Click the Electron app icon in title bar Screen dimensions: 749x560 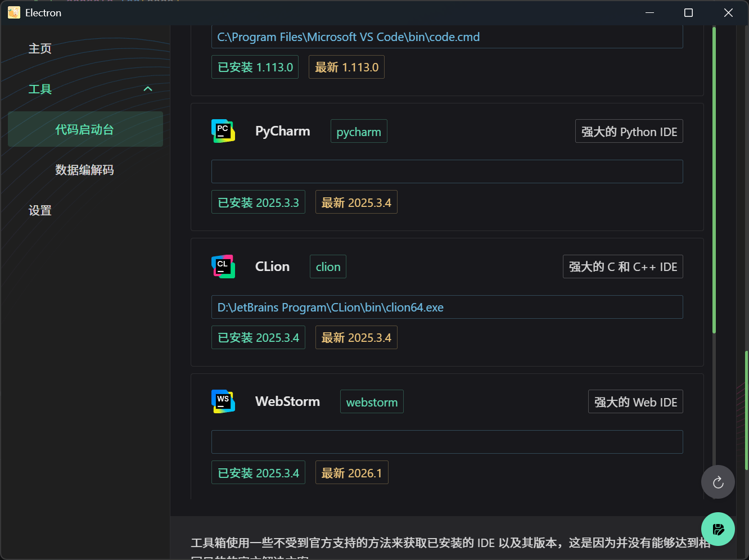click(14, 12)
